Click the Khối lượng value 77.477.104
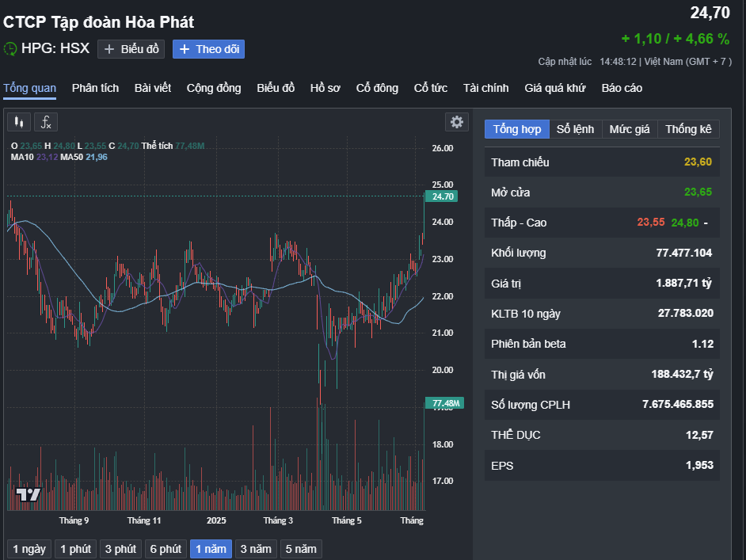Image resolution: width=746 pixels, height=560 pixels. pyautogui.click(x=684, y=253)
